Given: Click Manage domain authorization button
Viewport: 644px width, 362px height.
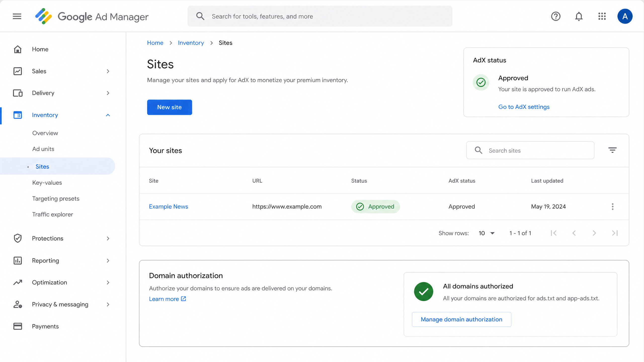Looking at the screenshot, I should [x=461, y=319].
